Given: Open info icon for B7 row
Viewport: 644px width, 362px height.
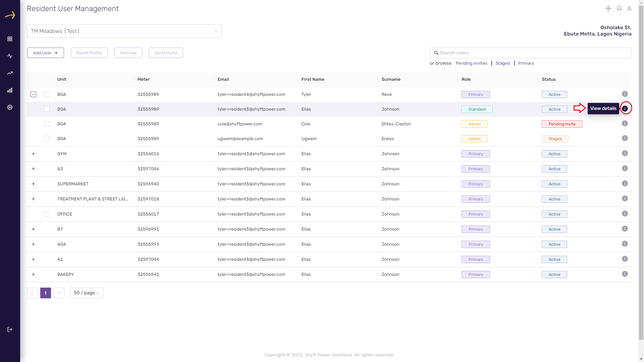Looking at the screenshot, I should pos(625,229).
